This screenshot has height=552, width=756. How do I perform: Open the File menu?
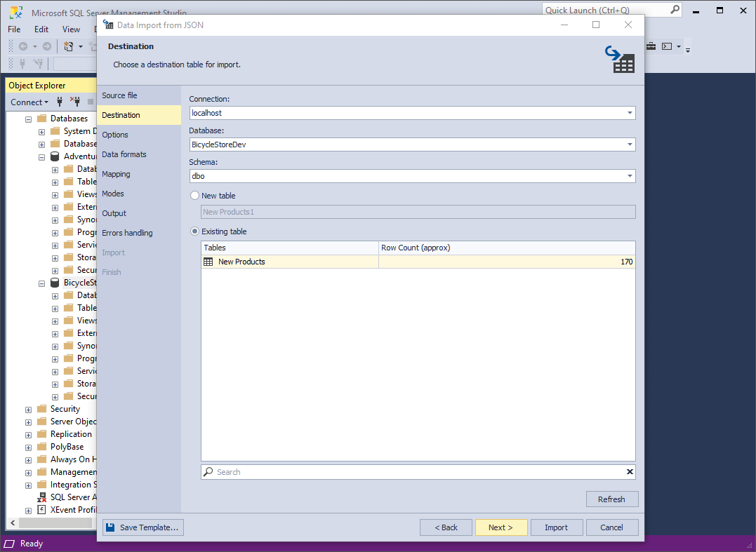pyautogui.click(x=13, y=29)
